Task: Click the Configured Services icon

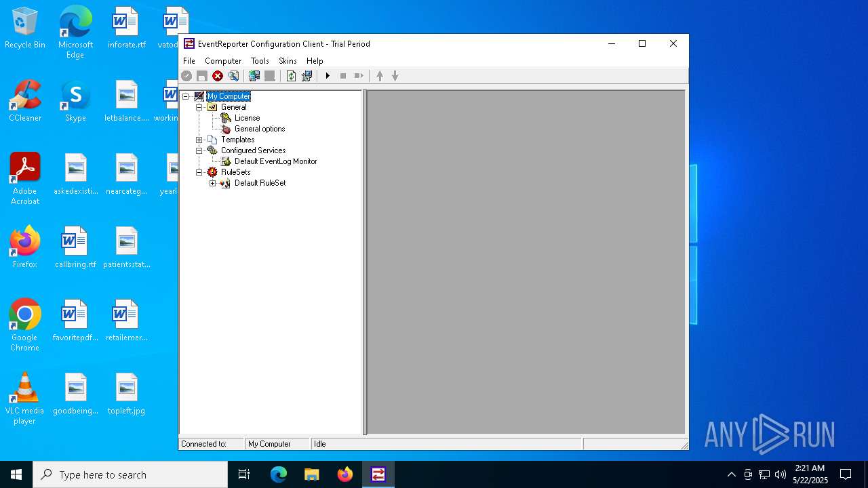Action: [x=212, y=150]
